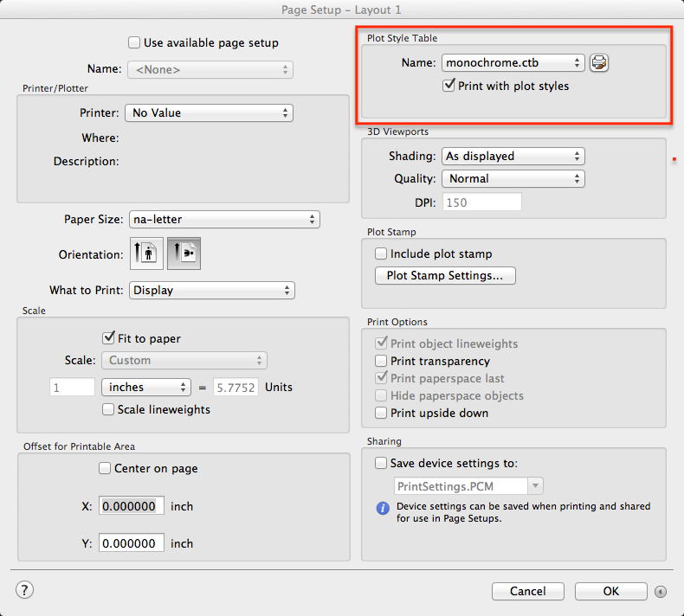Viewport: 684px width, 616px height.
Task: Open monochrome.ctb plot style dropdown
Action: pyautogui.click(x=513, y=63)
